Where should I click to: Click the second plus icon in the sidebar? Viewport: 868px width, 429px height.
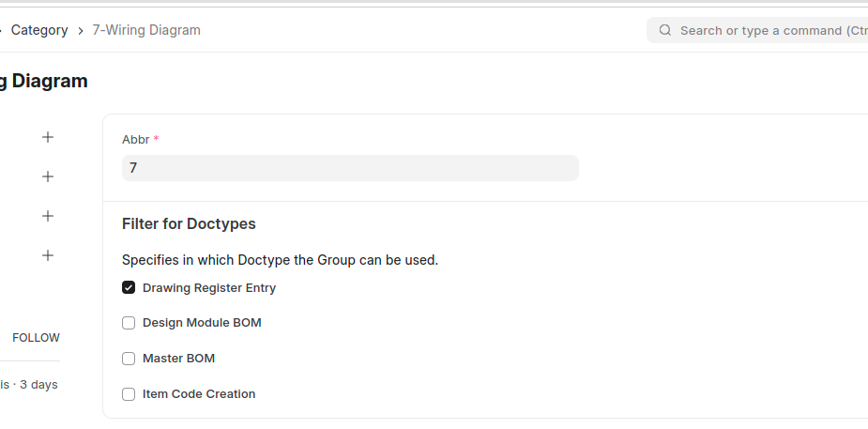[48, 176]
